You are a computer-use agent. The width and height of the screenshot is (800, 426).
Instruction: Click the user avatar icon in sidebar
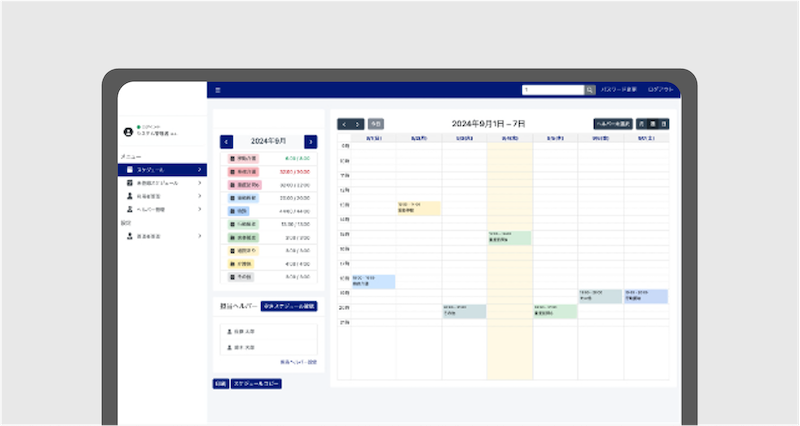127,131
